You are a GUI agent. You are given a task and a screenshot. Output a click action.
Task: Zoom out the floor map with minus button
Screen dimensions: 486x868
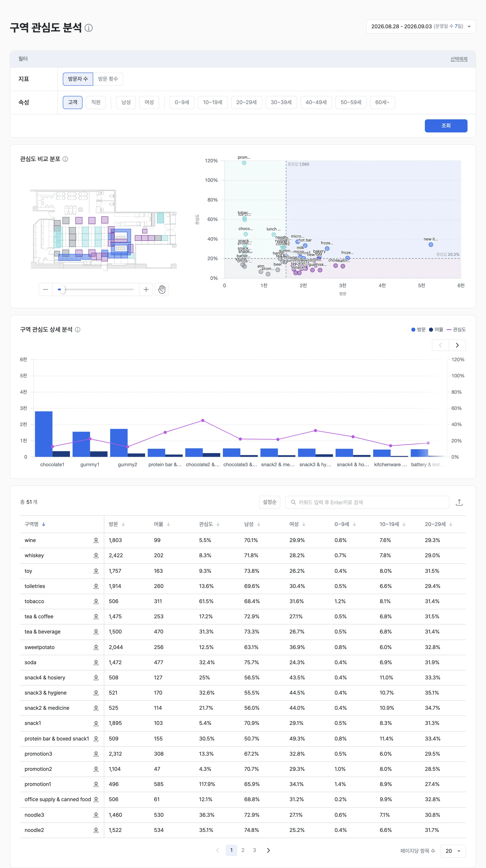click(46, 289)
